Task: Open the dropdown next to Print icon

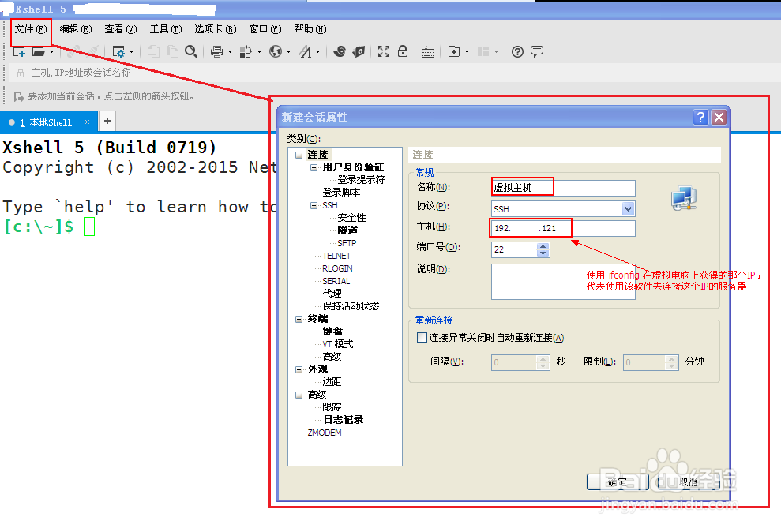Action: pos(230,52)
